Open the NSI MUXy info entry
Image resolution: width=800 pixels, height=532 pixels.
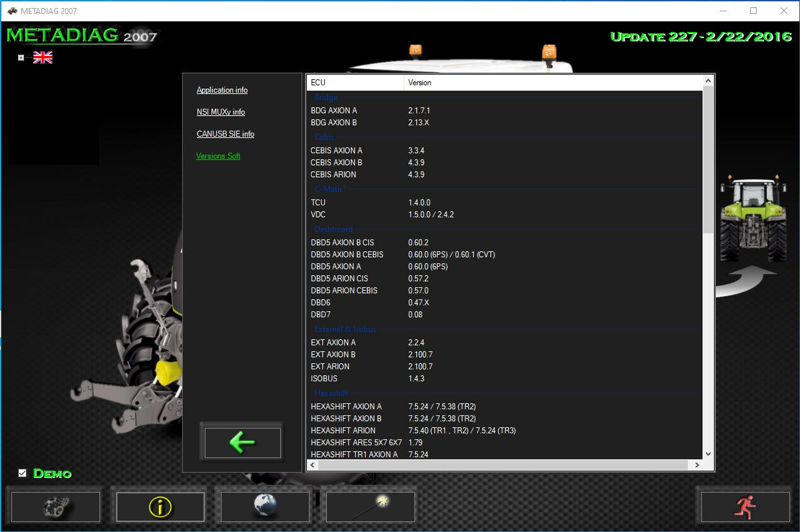[220, 112]
